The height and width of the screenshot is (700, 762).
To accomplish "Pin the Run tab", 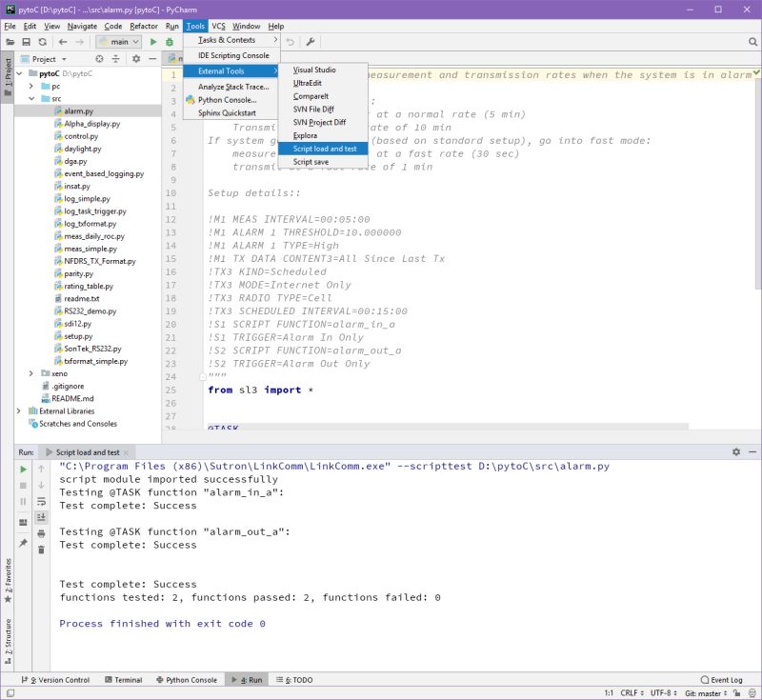I will [x=23, y=541].
